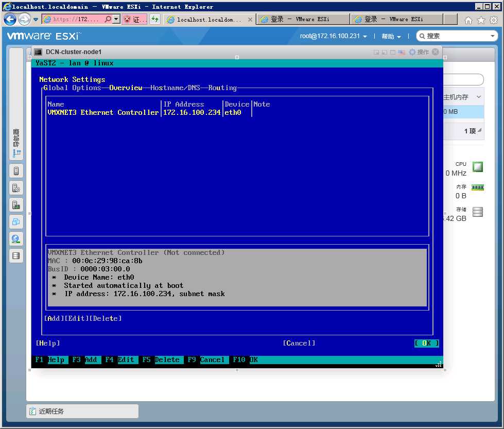Image resolution: width=504 pixels, height=429 pixels.
Task: Close the localhost.localdomain tab
Action: (250, 20)
